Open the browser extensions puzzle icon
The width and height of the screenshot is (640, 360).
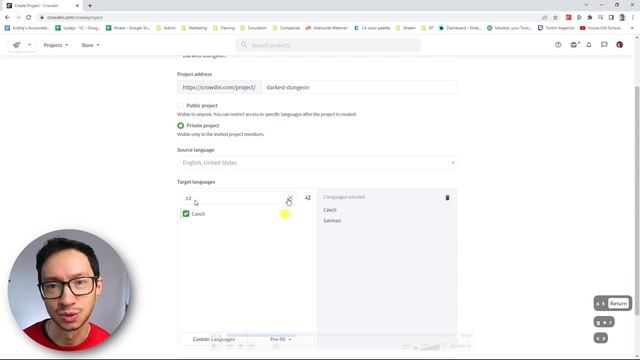[x=590, y=18]
